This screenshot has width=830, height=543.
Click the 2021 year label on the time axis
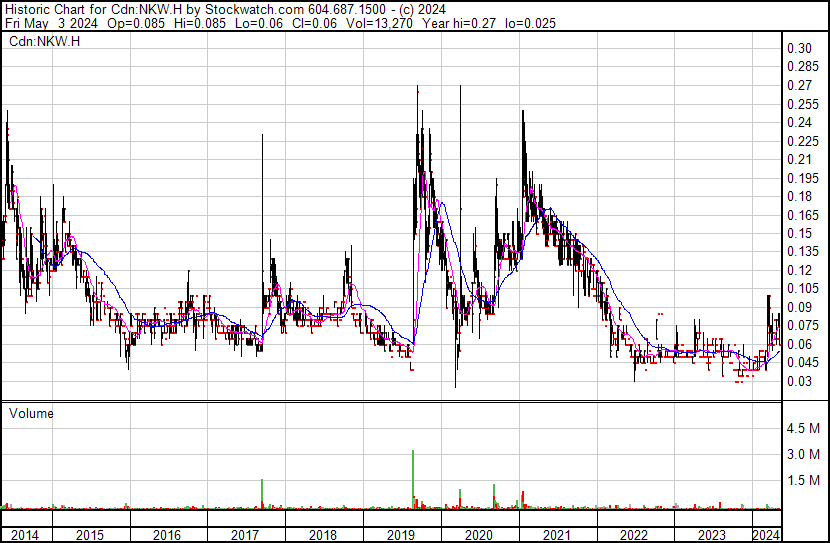tap(556, 535)
